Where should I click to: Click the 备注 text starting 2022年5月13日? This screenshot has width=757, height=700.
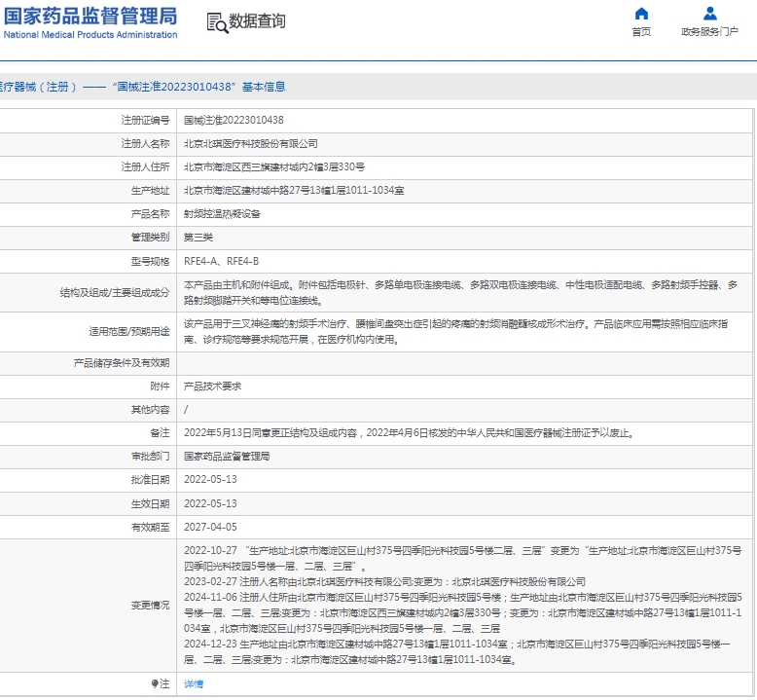tap(409, 433)
